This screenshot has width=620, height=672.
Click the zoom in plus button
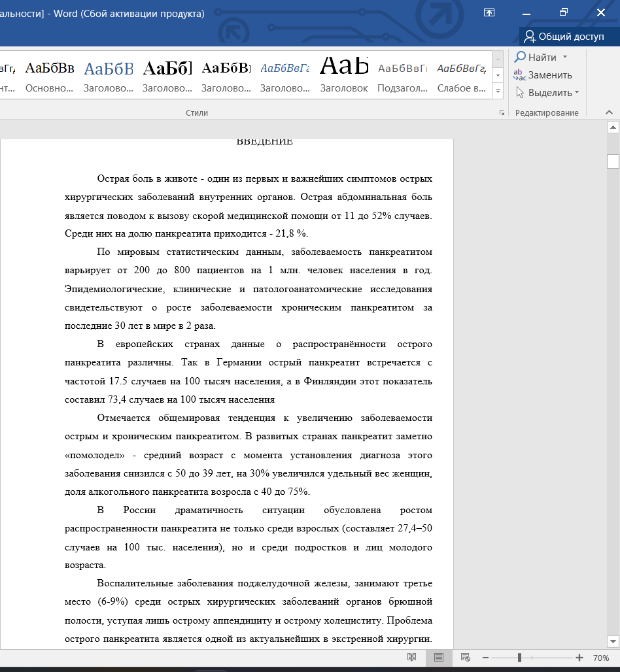(x=579, y=658)
